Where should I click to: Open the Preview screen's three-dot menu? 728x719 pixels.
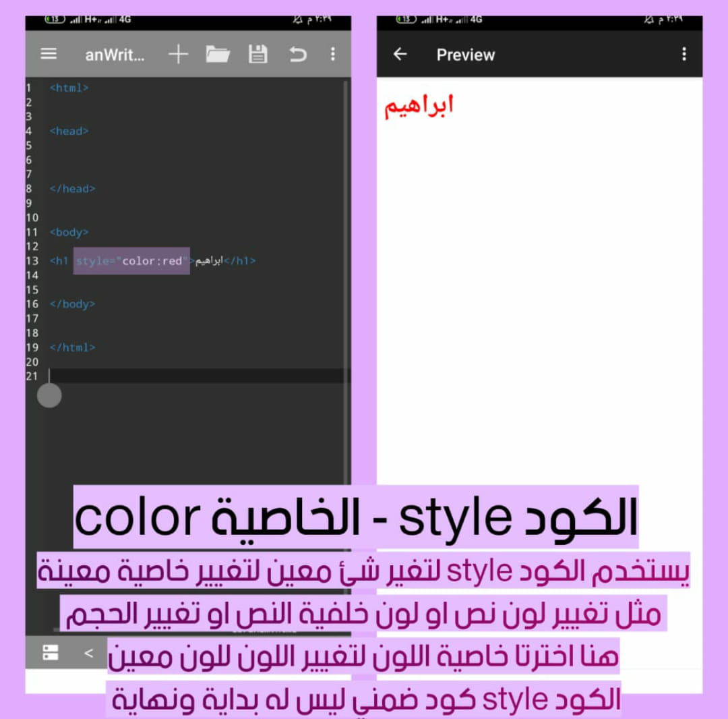click(684, 54)
